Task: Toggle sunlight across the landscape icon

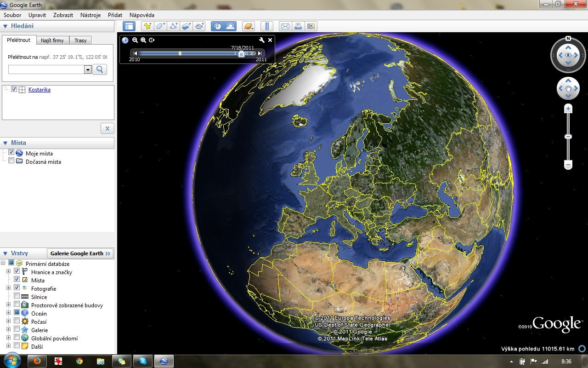Action: tap(230, 26)
